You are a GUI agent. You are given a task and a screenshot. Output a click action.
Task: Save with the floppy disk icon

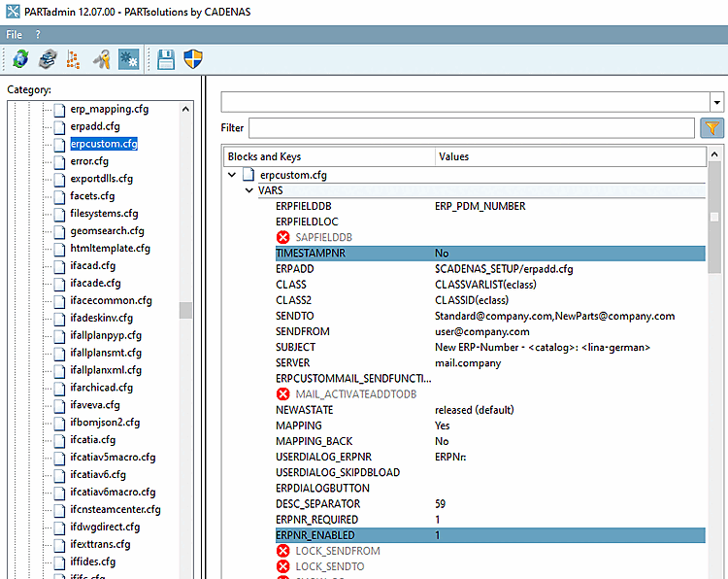click(x=166, y=59)
